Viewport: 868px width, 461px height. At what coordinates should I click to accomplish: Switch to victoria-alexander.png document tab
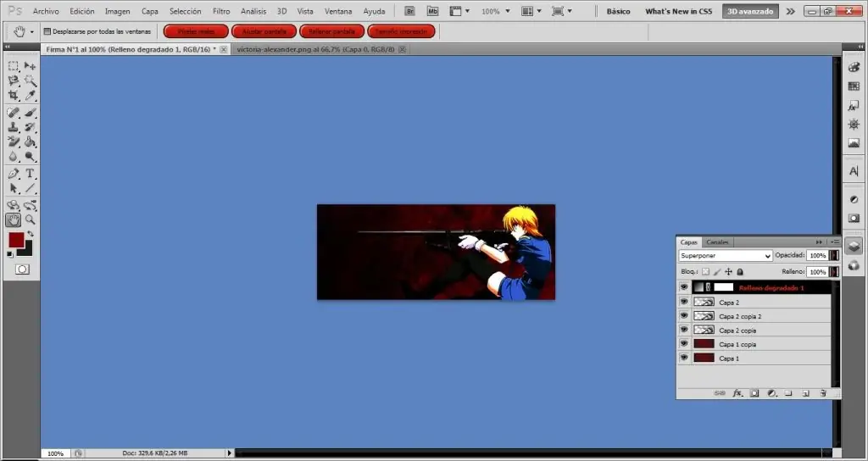click(315, 49)
